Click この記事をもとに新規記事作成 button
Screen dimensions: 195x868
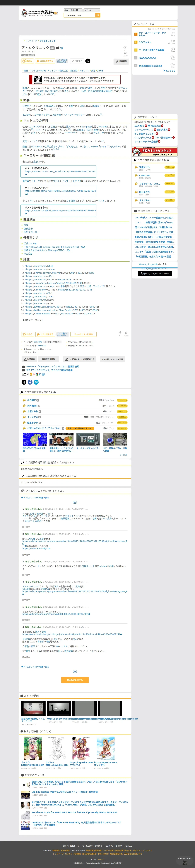(79, 359)
